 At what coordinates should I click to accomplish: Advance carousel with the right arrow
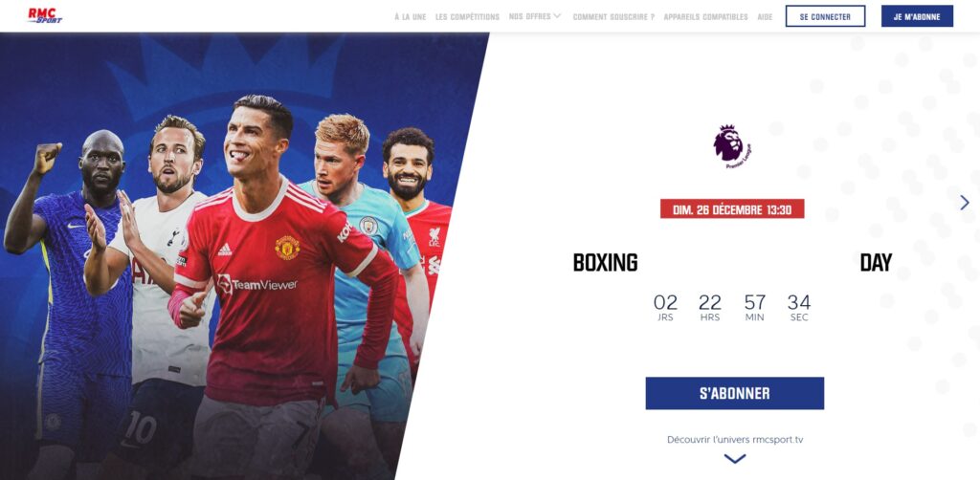click(x=965, y=203)
